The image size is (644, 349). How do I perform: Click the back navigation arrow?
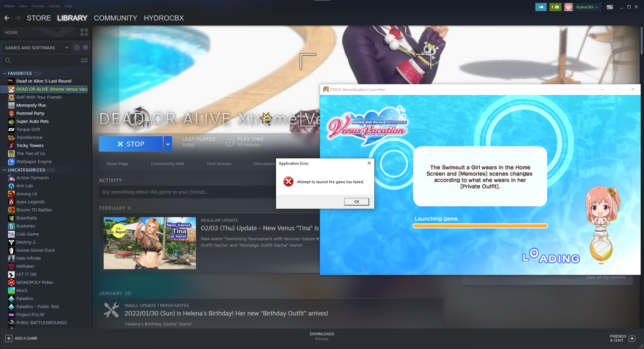point(7,18)
